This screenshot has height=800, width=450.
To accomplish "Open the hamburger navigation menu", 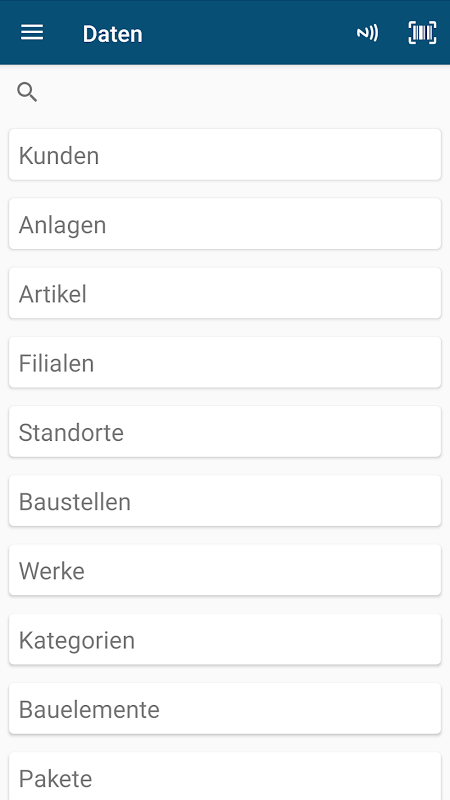I will (32, 33).
